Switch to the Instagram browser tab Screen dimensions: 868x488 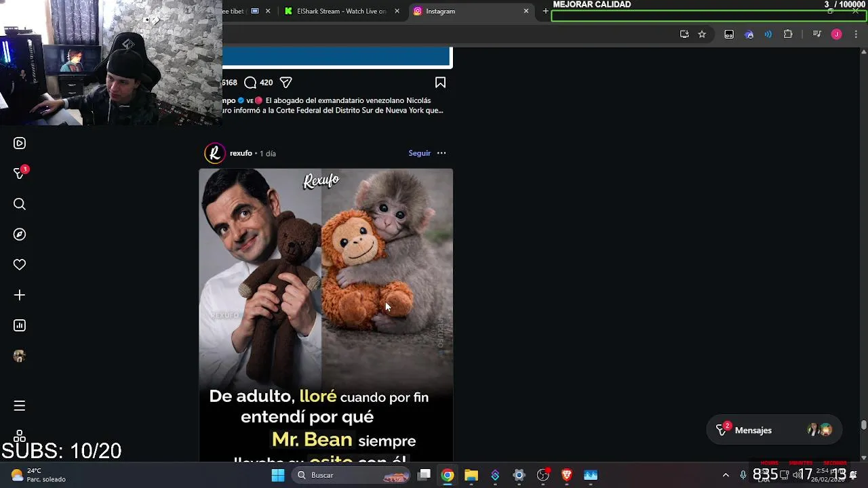468,11
